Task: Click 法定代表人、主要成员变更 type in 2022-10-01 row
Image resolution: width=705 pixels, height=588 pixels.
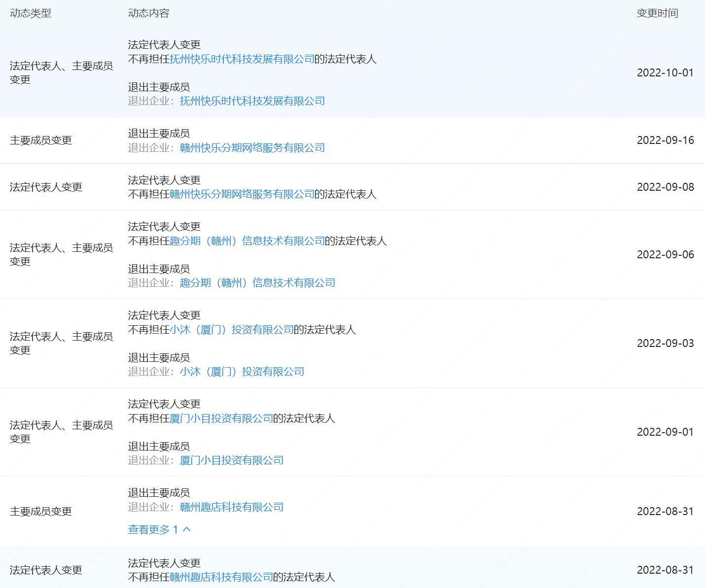Action: pyautogui.click(x=62, y=73)
